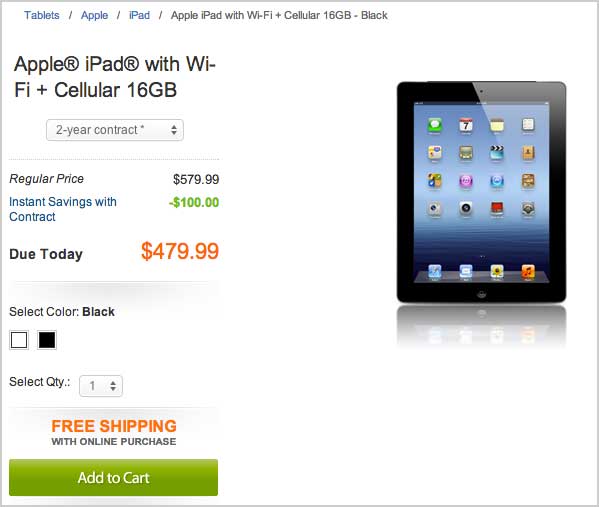599x507 pixels.
Task: Click the iTunes purple icon on iPad
Action: (x=466, y=181)
